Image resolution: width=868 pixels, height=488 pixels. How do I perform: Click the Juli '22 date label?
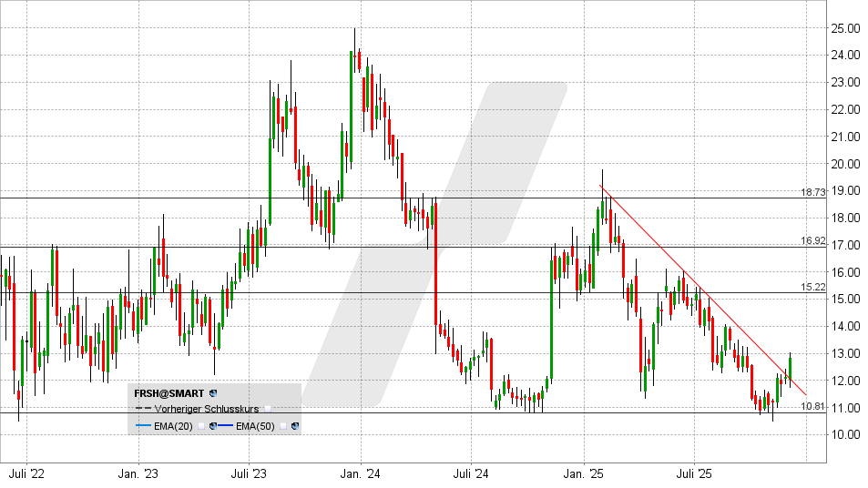(26, 474)
